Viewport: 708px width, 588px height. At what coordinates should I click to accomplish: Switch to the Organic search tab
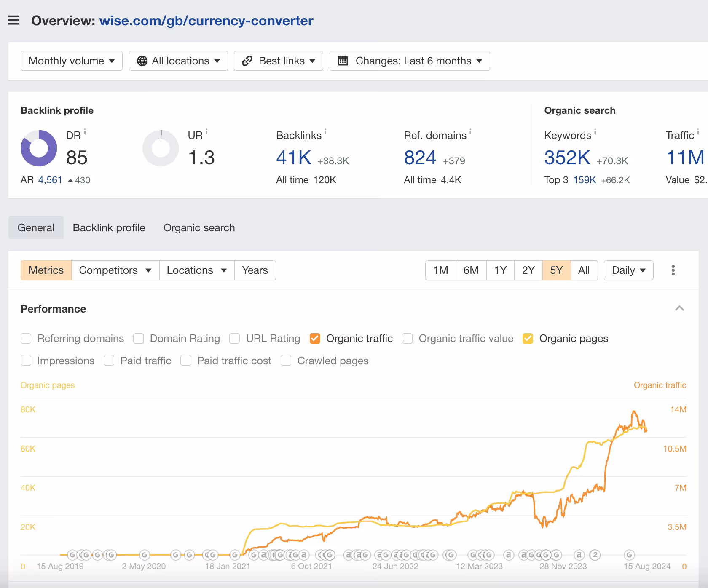199,228
